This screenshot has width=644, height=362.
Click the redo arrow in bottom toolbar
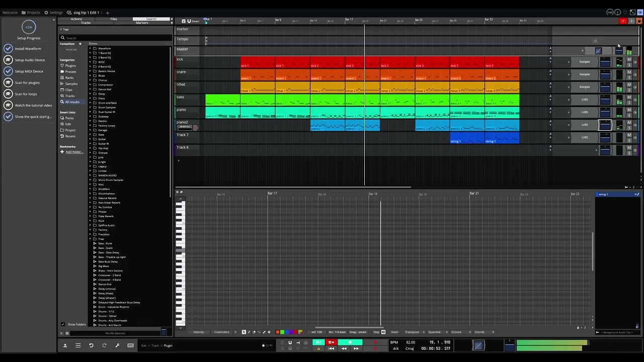[104, 345]
